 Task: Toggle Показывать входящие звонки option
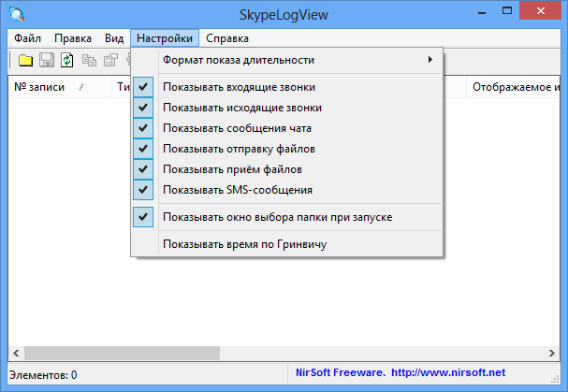point(286,87)
